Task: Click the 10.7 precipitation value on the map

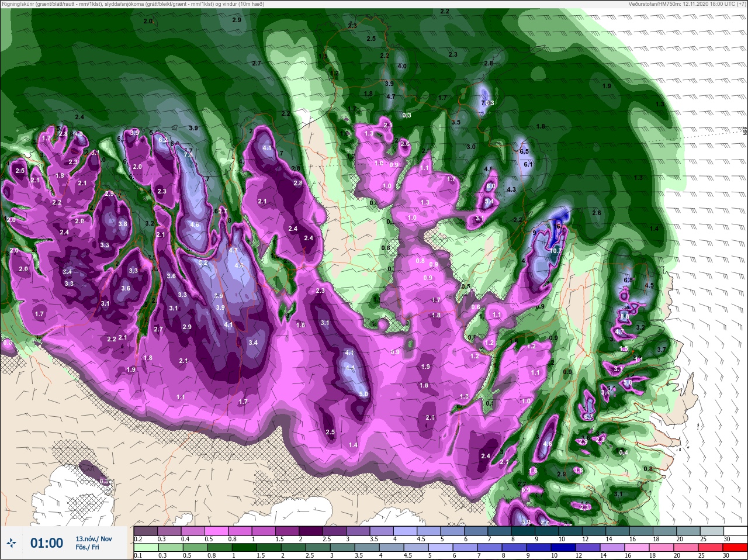Action: click(x=556, y=251)
